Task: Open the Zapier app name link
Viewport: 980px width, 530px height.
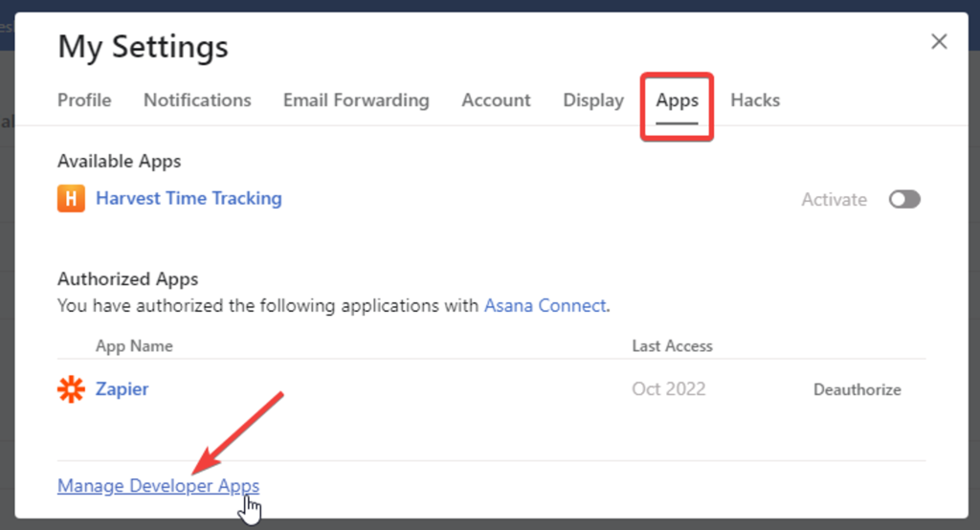Action: [x=122, y=389]
